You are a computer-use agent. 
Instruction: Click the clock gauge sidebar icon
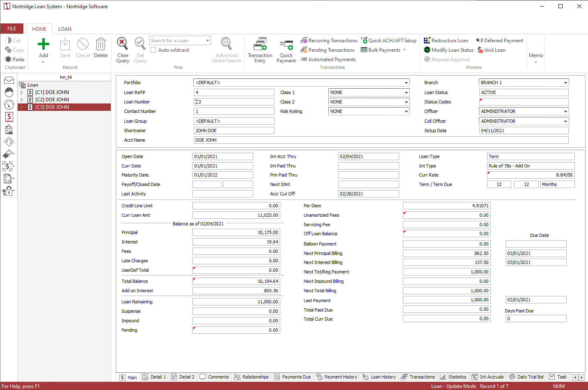coord(9,105)
